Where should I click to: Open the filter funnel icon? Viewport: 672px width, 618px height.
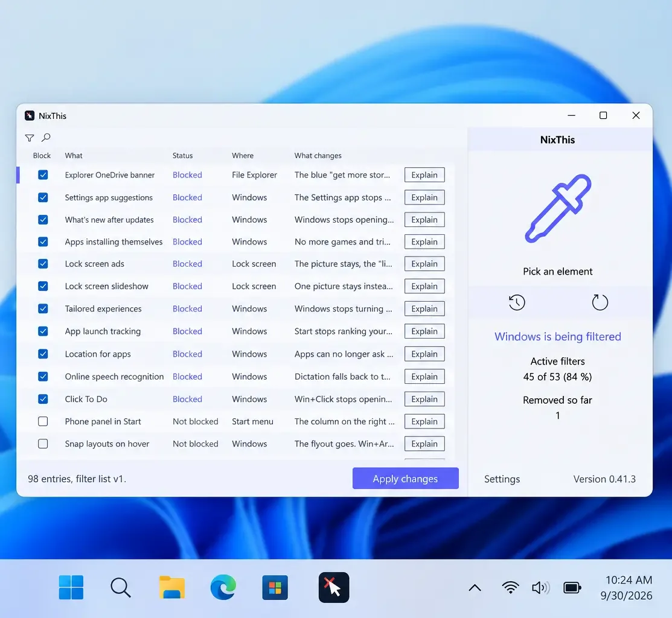(30, 138)
